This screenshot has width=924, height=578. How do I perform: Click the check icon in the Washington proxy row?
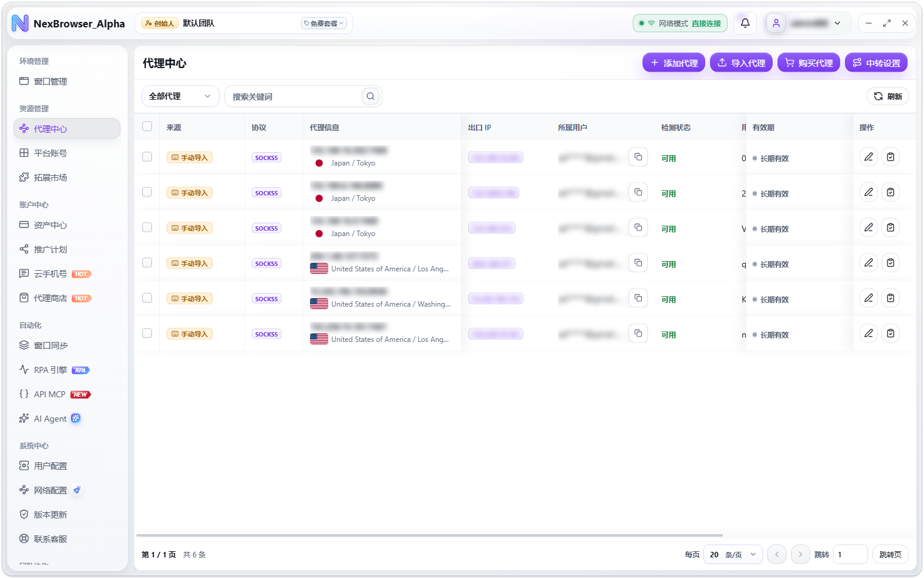point(891,298)
